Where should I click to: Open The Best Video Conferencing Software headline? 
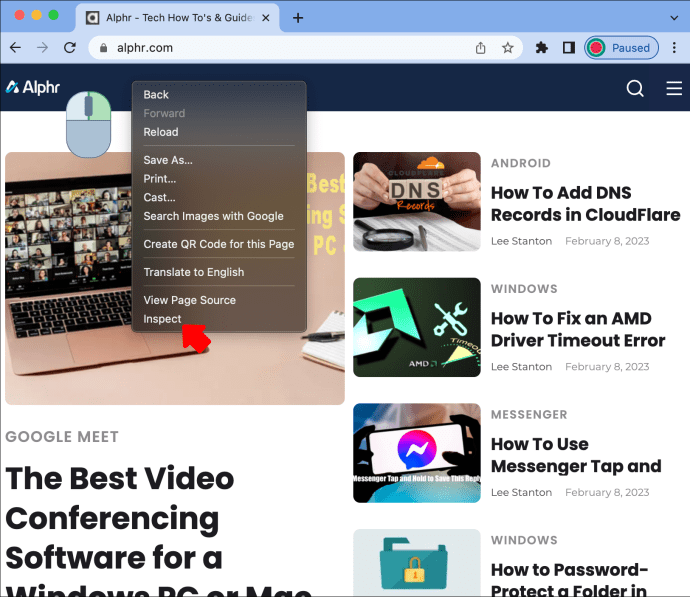(x=158, y=530)
